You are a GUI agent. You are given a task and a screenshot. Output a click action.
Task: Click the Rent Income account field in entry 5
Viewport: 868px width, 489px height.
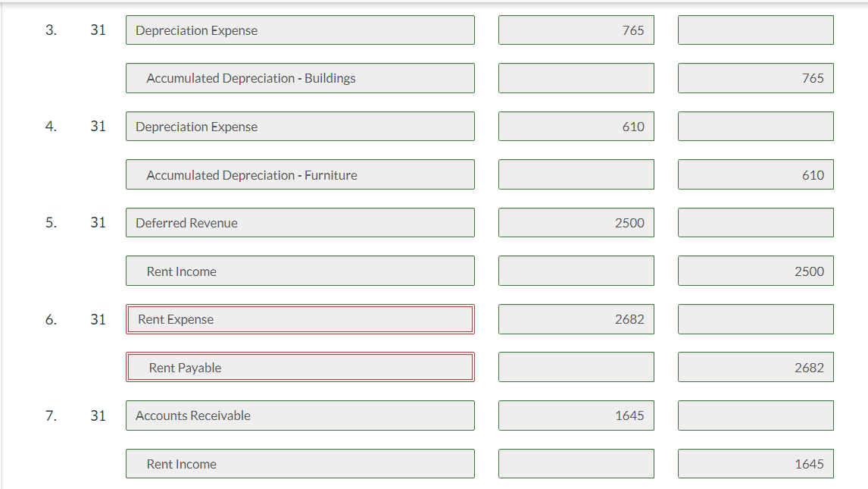(x=300, y=271)
